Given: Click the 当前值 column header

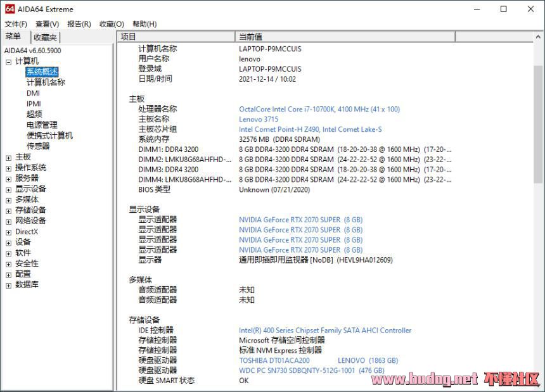Looking at the screenshot, I should [345, 37].
